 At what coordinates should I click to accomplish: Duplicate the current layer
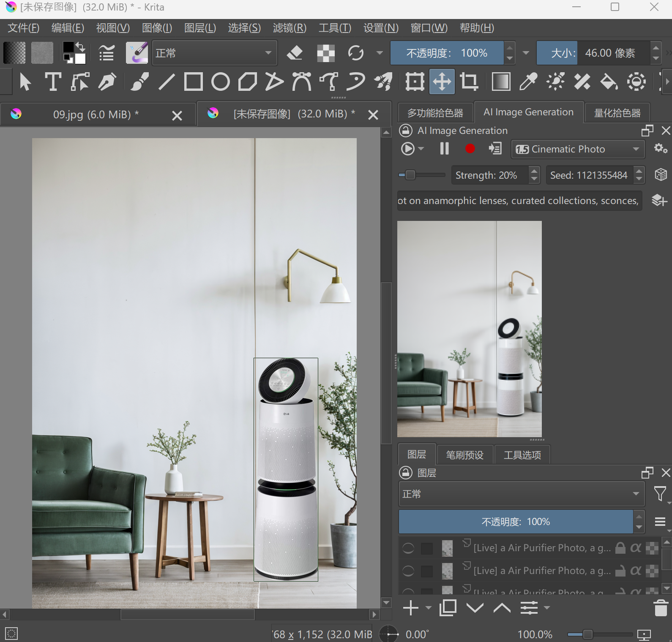448,608
